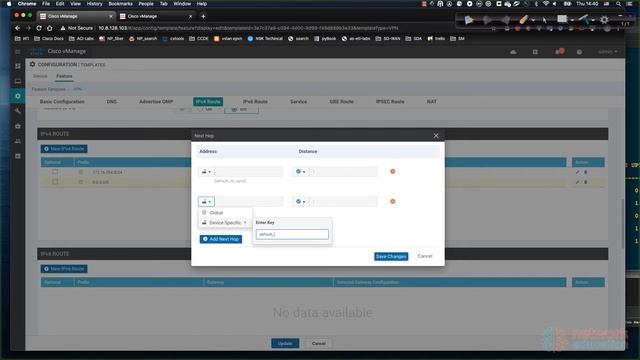Cancel the Next Hop dialog
The height and width of the screenshot is (360, 640).
click(424, 256)
